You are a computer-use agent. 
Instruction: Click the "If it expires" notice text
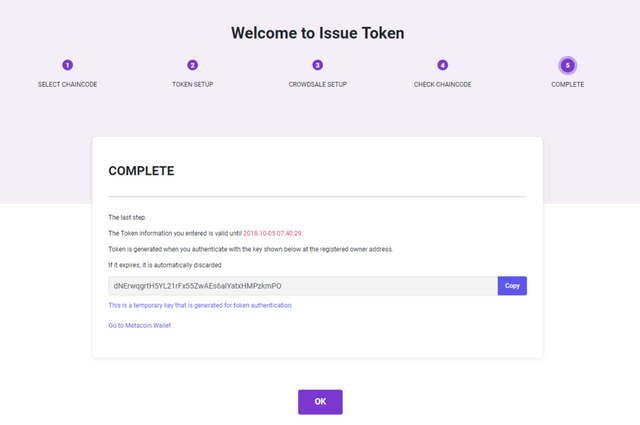coord(165,265)
